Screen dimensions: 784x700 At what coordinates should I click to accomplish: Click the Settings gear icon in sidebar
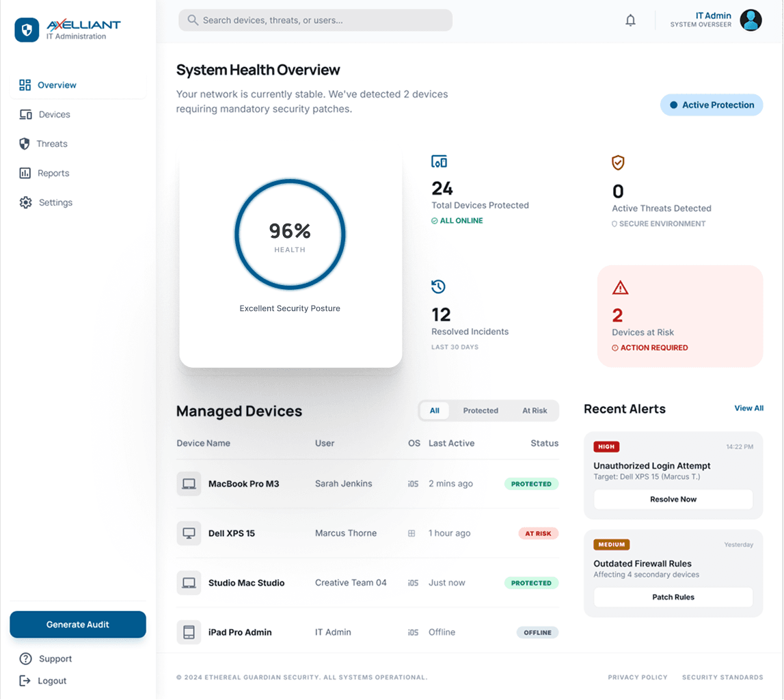coord(25,202)
